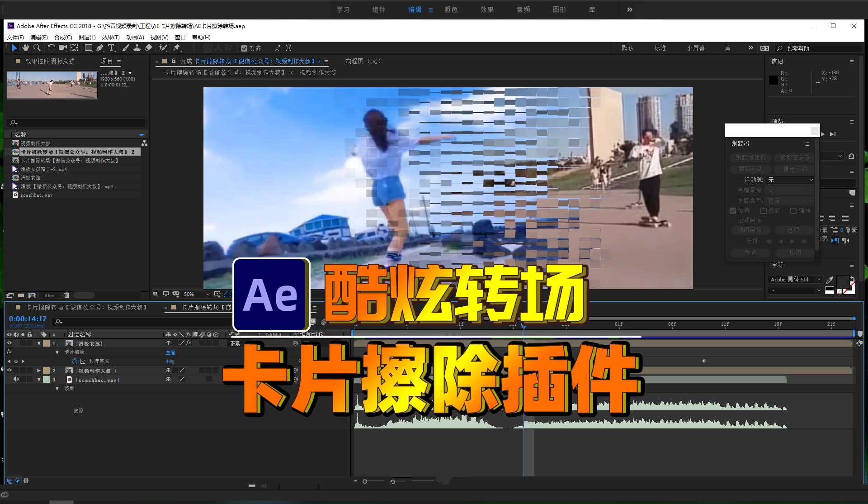Open the 文件(F) menu
The height and width of the screenshot is (504, 868).
pos(15,38)
